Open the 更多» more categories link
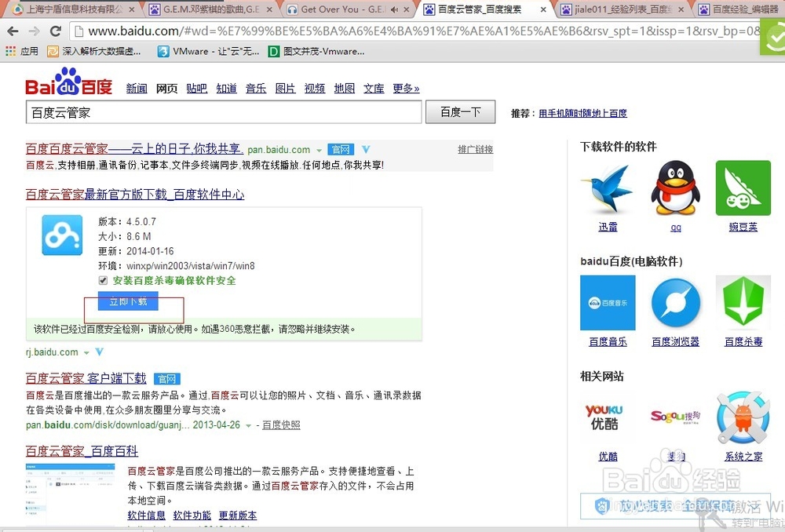785x532 pixels. pos(406,89)
